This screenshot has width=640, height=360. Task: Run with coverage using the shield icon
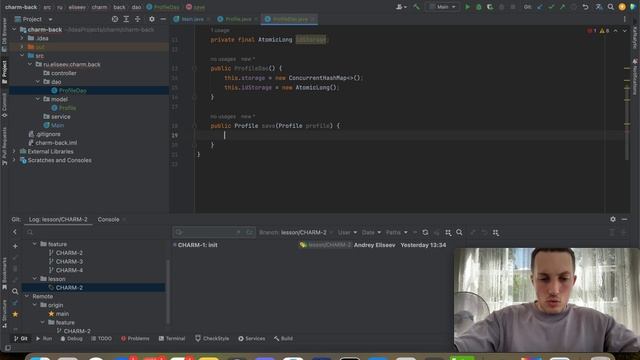490,7
